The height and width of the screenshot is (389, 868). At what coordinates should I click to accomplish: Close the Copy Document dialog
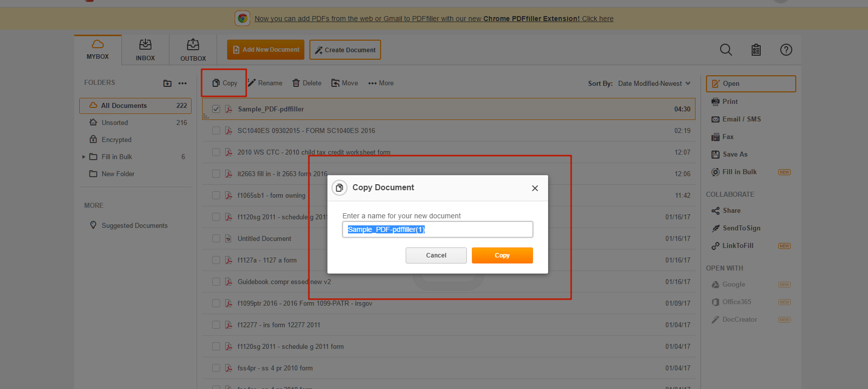(535, 188)
